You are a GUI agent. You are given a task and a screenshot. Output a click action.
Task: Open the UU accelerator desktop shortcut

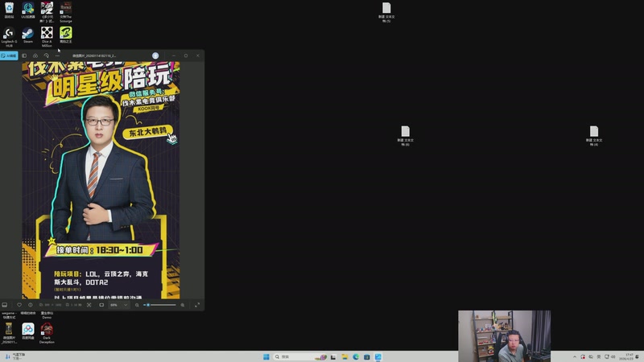(28, 10)
